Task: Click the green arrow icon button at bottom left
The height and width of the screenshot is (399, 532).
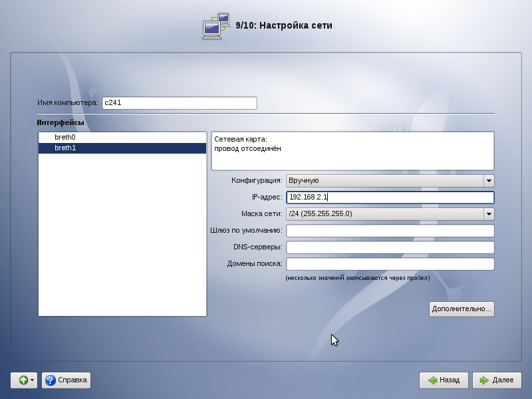Action: [x=23, y=380]
